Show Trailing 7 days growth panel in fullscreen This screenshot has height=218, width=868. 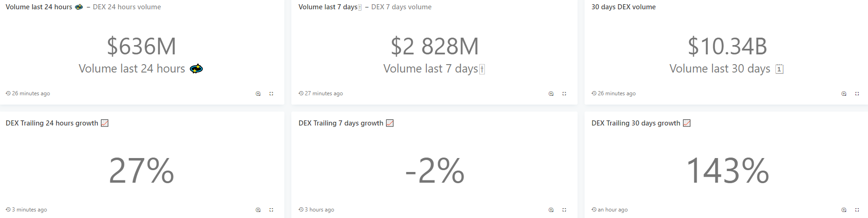[x=564, y=210]
